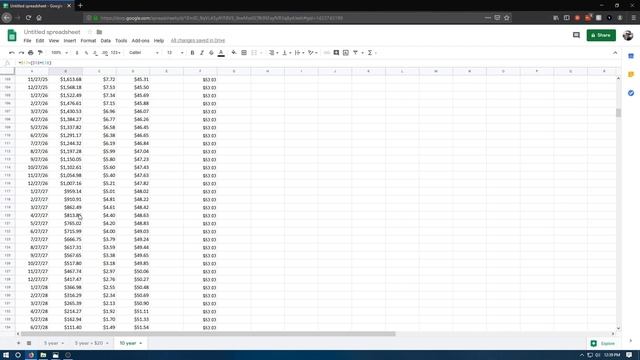
Task: Open the Calibri font dropdown
Action: pyautogui.click(x=144, y=53)
